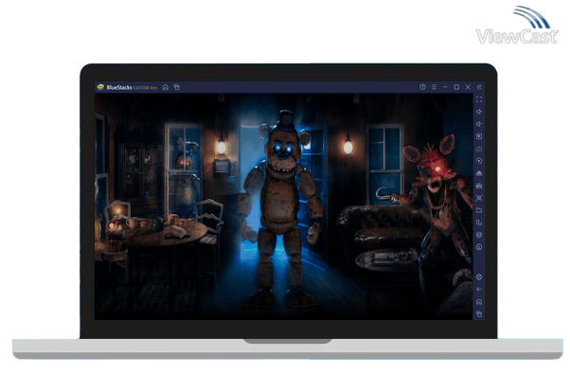Open the BlueStacks home screen from title bar
Viewport: 570px width, 392px height.
(166, 87)
